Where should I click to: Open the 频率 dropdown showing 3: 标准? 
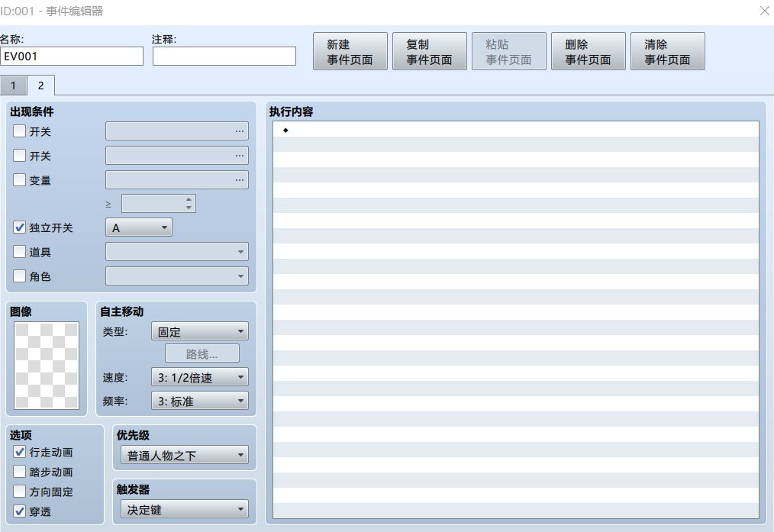[199, 401]
